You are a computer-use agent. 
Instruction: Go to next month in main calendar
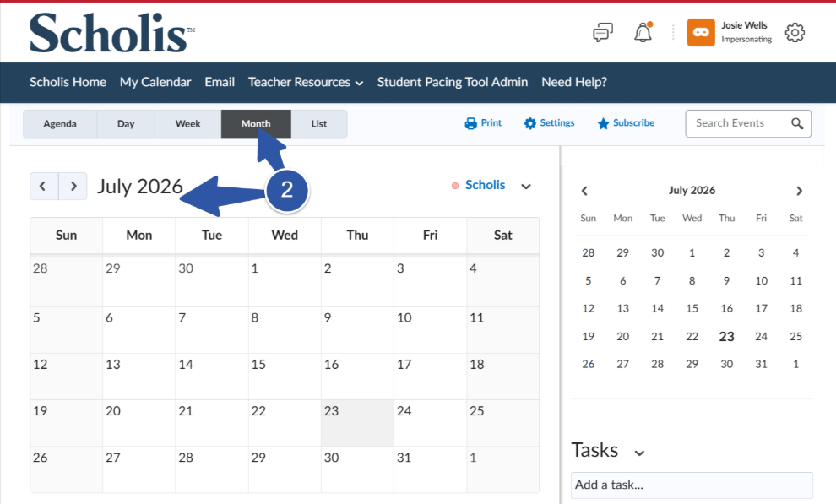tap(73, 186)
